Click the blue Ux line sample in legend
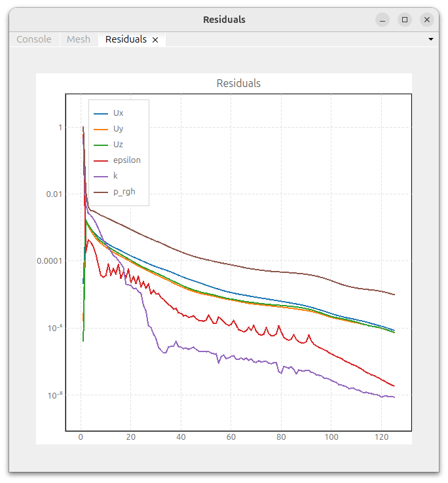Screen dimensions: 448x483 click(x=100, y=113)
